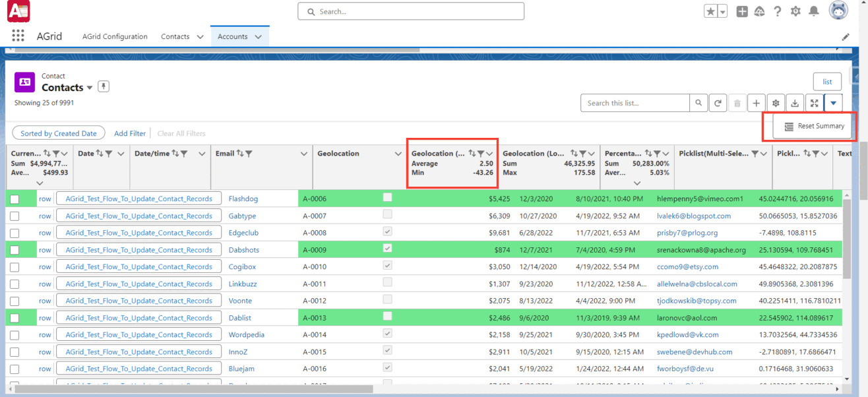Screen dimensions: 868x397
Task: Click the global Search field
Action: (x=411, y=11)
